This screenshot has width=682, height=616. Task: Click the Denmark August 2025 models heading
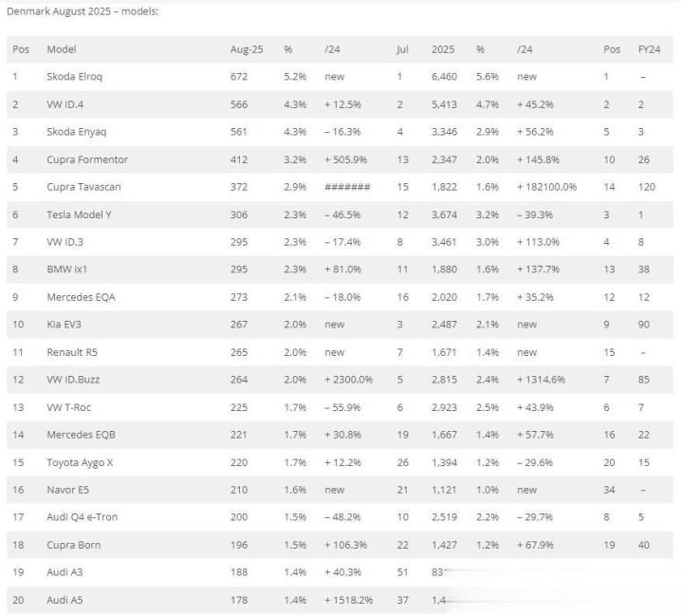pos(83,10)
